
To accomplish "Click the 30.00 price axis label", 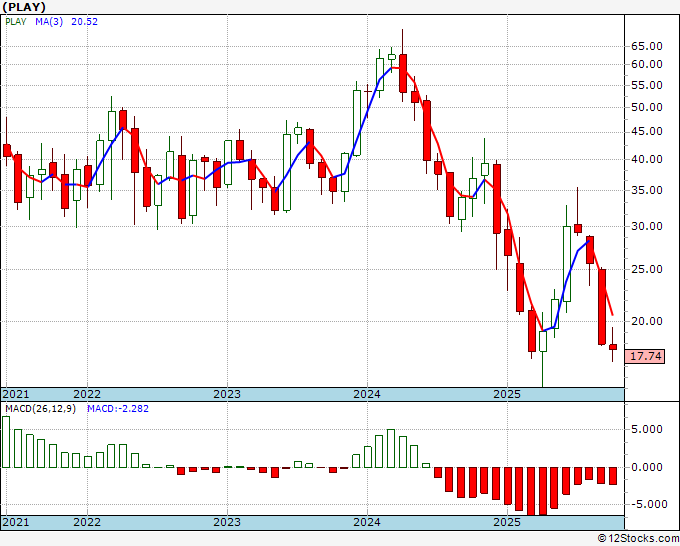I will pyautogui.click(x=647, y=226).
